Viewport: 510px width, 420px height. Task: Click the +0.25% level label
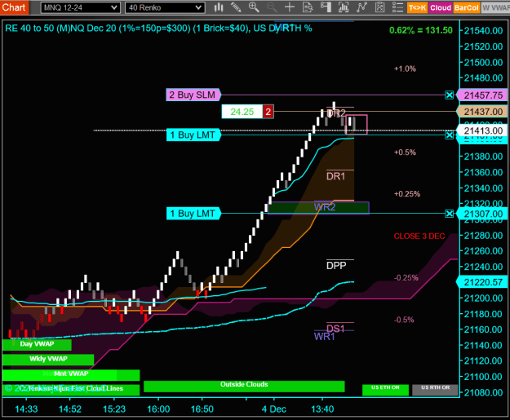(x=407, y=194)
